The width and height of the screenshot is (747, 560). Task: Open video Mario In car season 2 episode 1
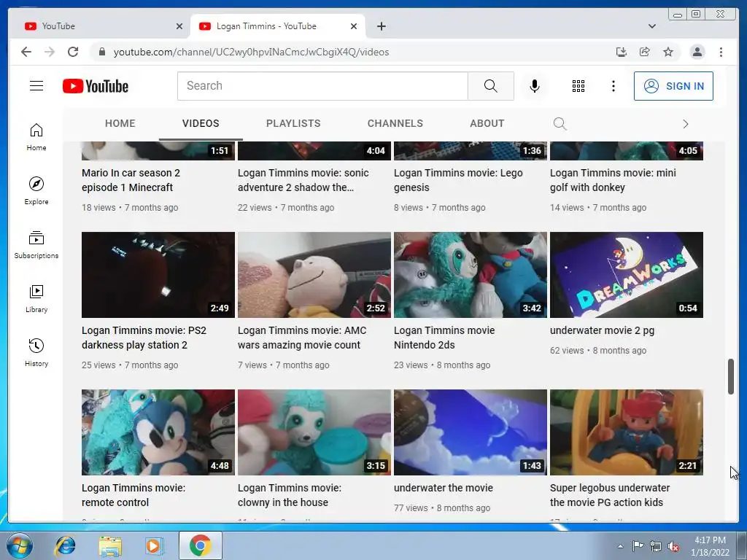point(131,180)
